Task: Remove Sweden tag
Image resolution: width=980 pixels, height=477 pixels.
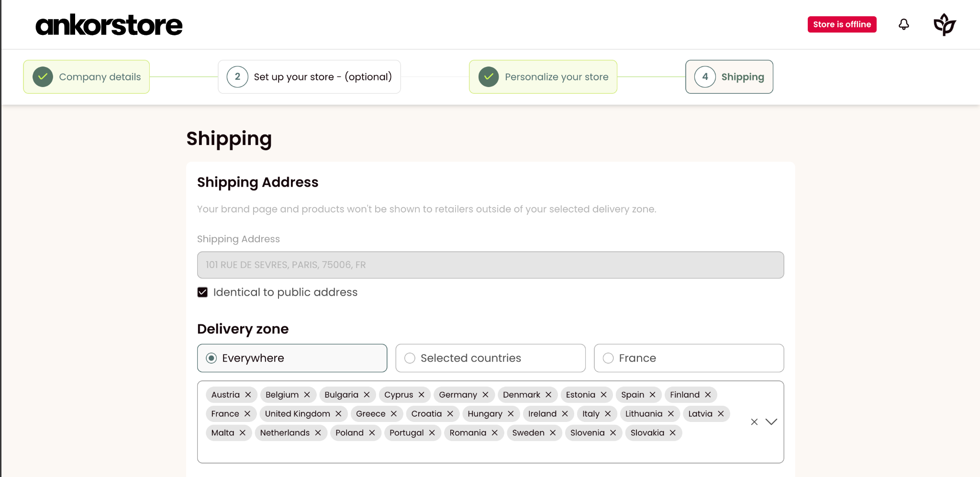Action: click(x=553, y=433)
